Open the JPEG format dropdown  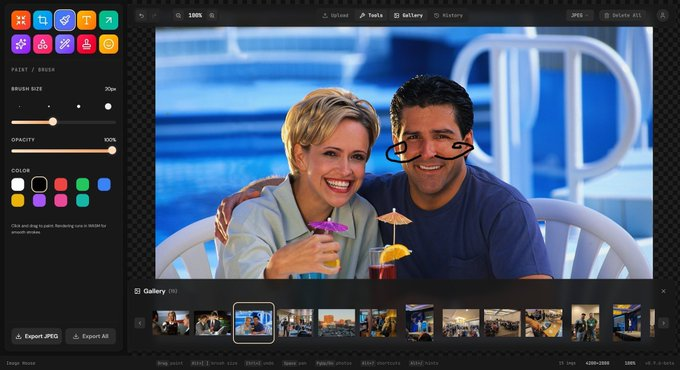point(579,16)
